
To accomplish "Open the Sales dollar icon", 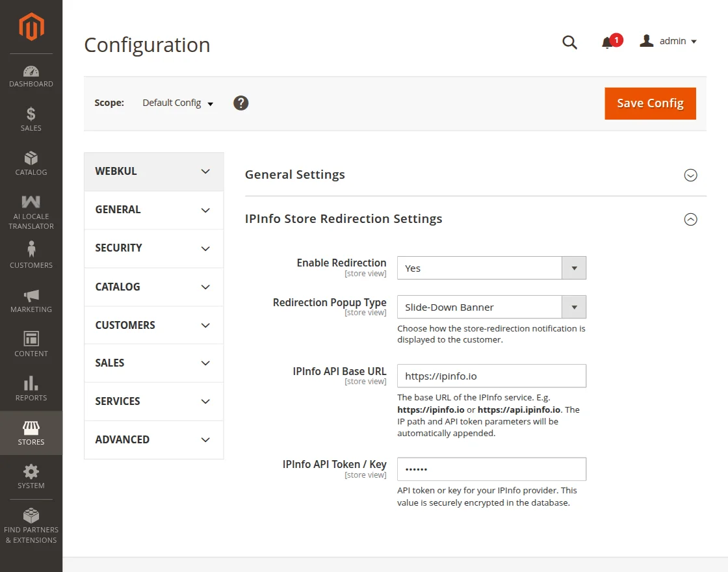I will pyautogui.click(x=31, y=114).
